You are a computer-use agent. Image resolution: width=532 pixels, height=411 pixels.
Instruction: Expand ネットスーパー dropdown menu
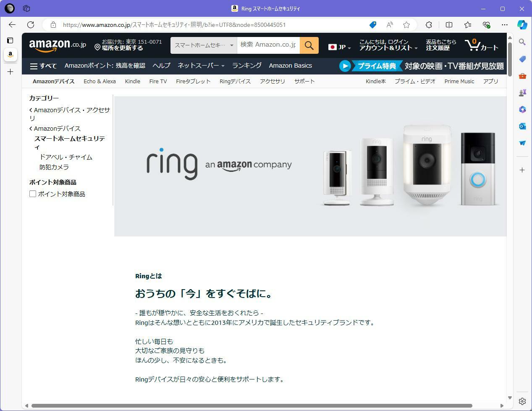click(201, 66)
